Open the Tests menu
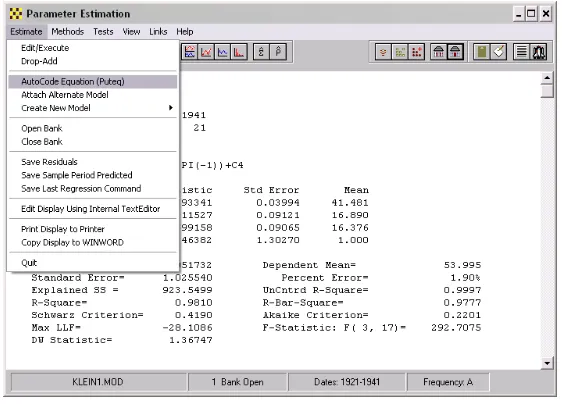 click(x=103, y=32)
